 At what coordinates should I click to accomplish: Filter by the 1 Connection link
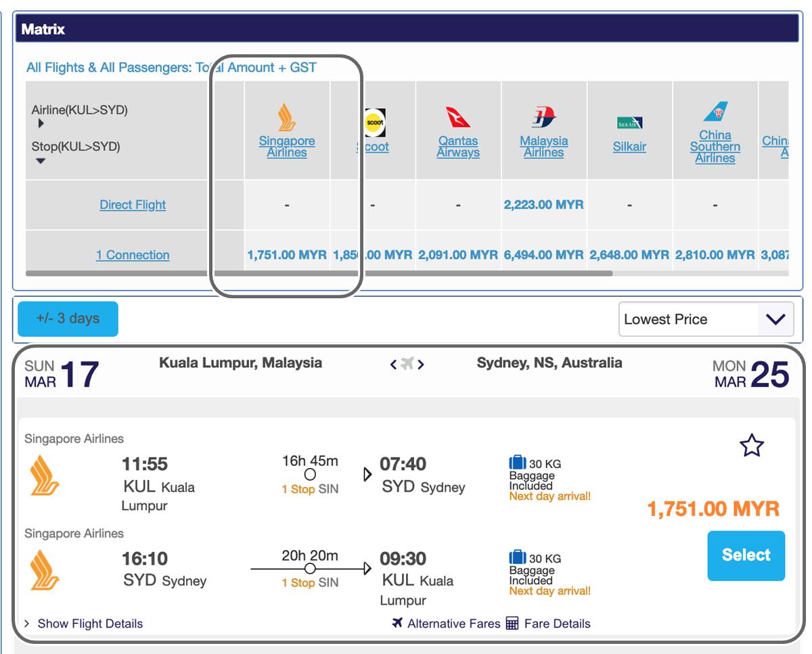click(x=133, y=255)
